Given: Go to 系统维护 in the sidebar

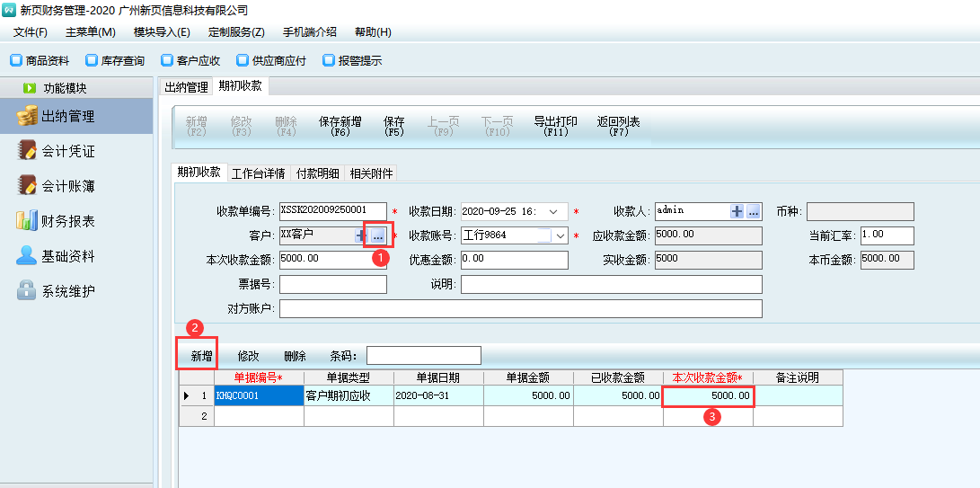Looking at the screenshot, I should tap(67, 291).
